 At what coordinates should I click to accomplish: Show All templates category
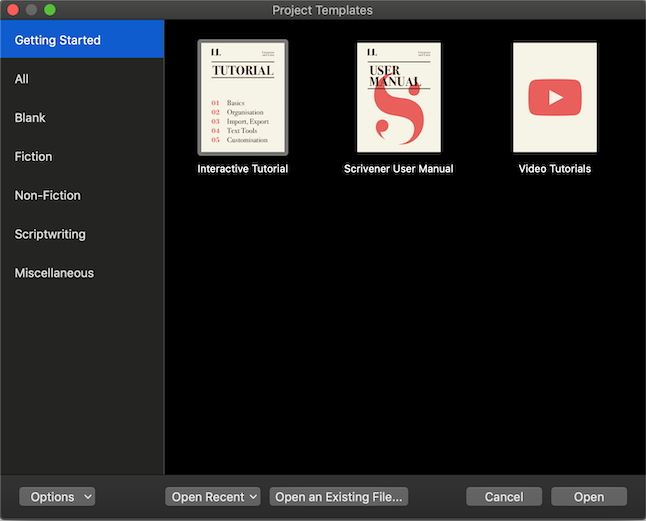click(82, 79)
